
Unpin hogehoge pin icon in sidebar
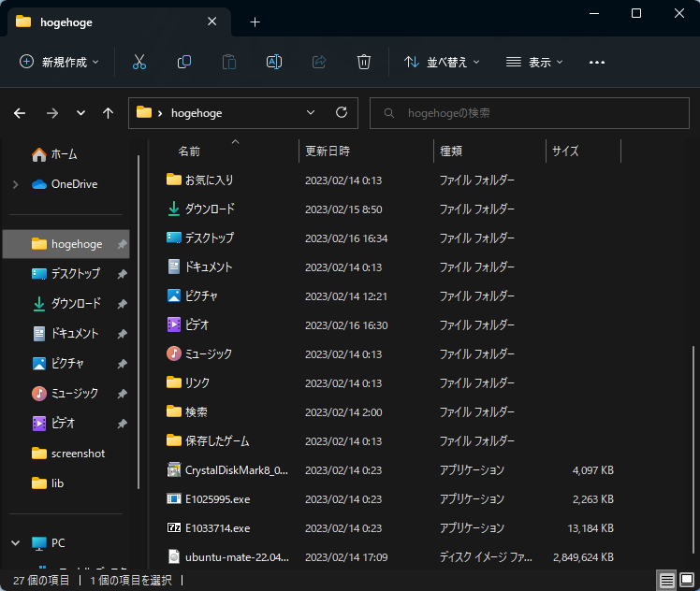pos(123,244)
